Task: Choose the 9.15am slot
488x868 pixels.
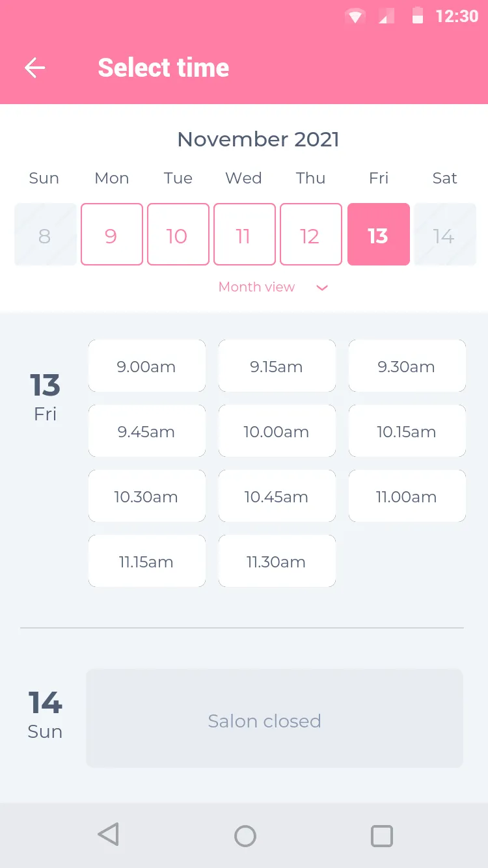Action: click(x=277, y=366)
